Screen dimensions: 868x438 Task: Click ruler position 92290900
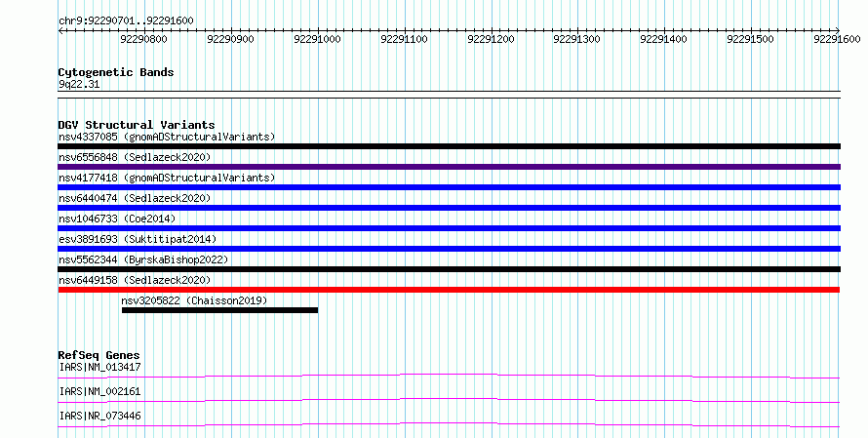[230, 39]
